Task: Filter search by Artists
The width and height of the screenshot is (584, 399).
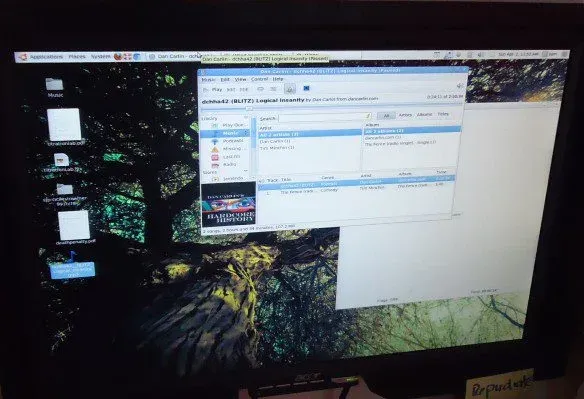Action: [x=405, y=115]
